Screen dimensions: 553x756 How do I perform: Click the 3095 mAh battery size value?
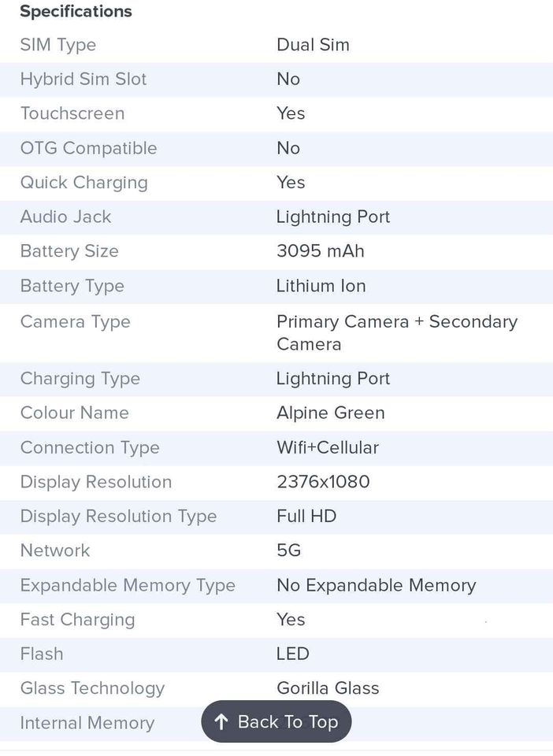(x=320, y=251)
